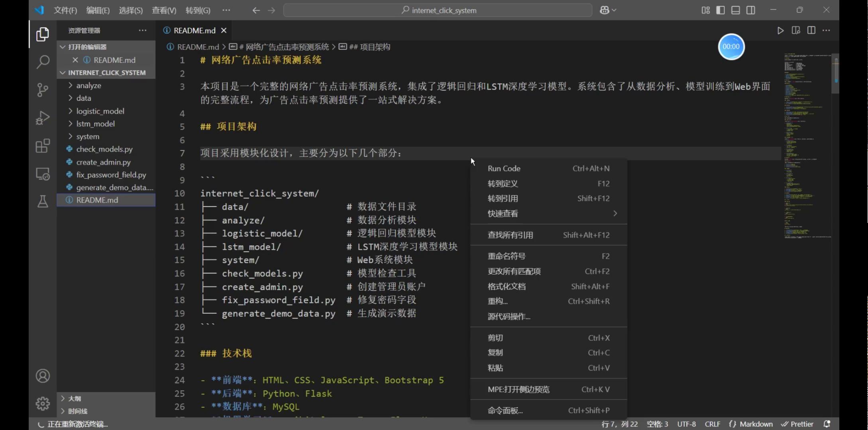Screen dimensions: 868x430
Task: Click UTF-8 encoding in status bar
Action: (686, 424)
